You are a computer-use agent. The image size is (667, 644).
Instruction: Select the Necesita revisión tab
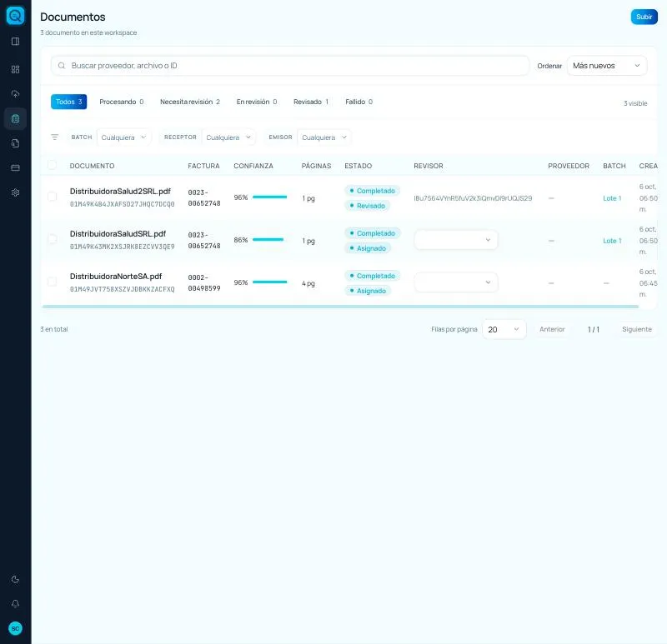(190, 102)
